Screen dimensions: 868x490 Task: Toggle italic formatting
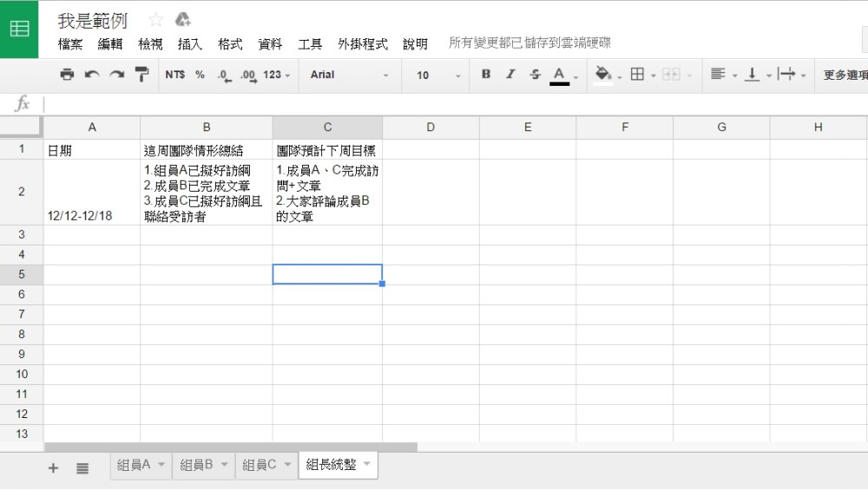(510, 75)
